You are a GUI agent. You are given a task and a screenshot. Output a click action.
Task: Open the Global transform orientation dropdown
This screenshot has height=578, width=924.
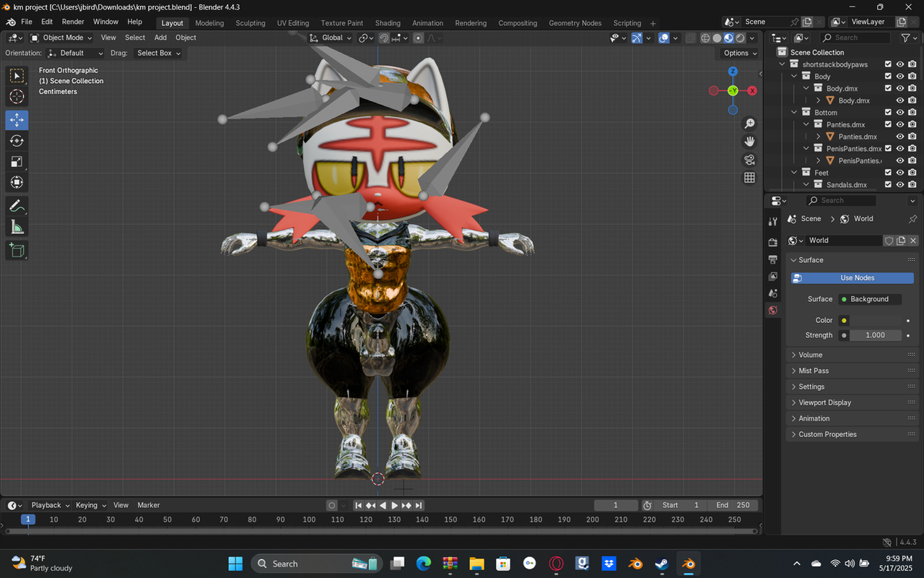pos(331,38)
